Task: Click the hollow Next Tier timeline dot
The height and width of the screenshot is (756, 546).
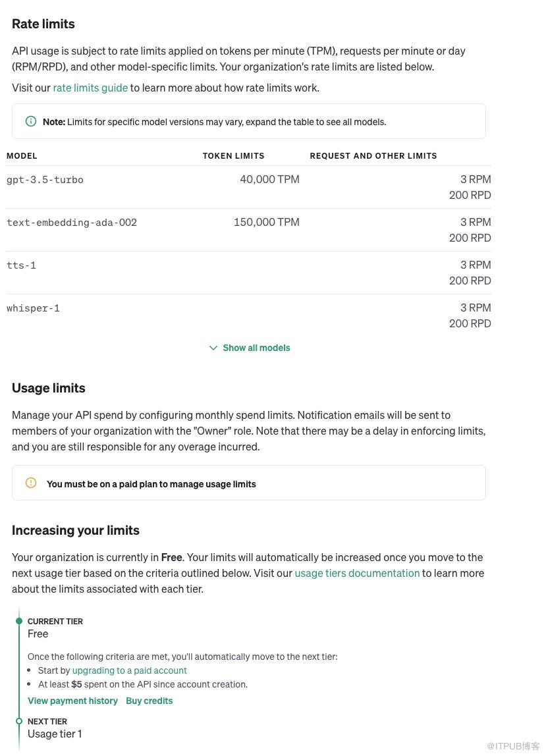Action: coord(19,721)
